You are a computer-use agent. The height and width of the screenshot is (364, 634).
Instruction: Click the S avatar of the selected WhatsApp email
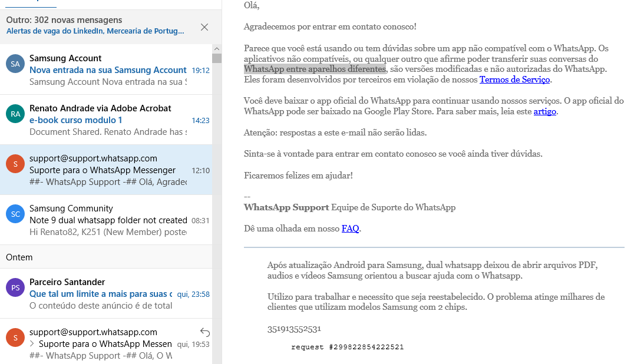pos(15,164)
